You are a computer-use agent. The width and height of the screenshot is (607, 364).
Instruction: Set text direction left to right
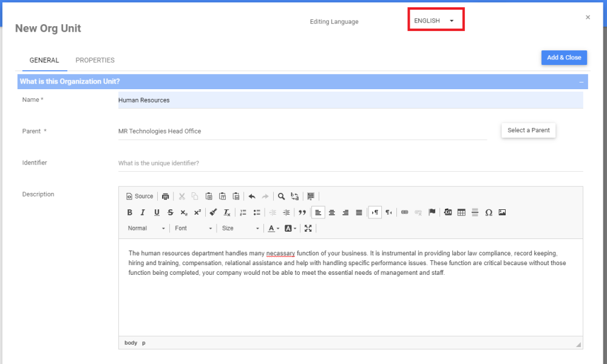point(375,212)
